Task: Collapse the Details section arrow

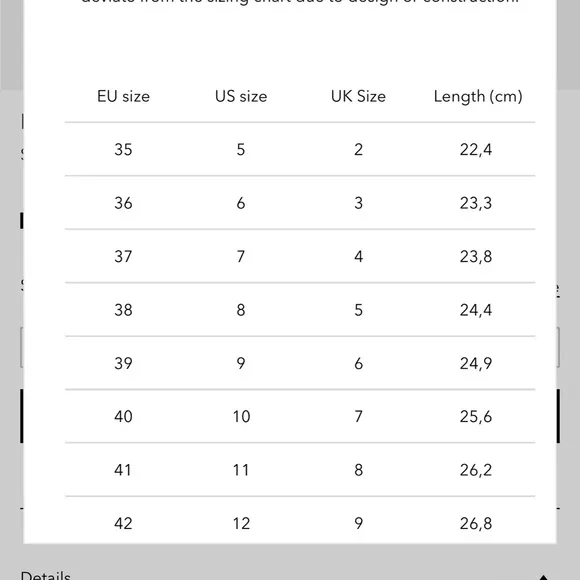Action: coord(543,577)
